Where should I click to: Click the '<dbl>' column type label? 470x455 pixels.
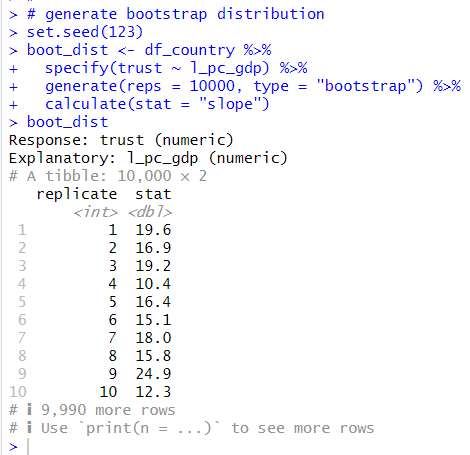pos(150,212)
